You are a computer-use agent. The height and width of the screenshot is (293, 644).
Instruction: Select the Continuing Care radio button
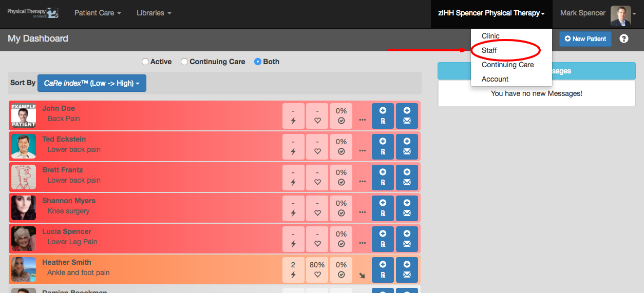click(184, 62)
